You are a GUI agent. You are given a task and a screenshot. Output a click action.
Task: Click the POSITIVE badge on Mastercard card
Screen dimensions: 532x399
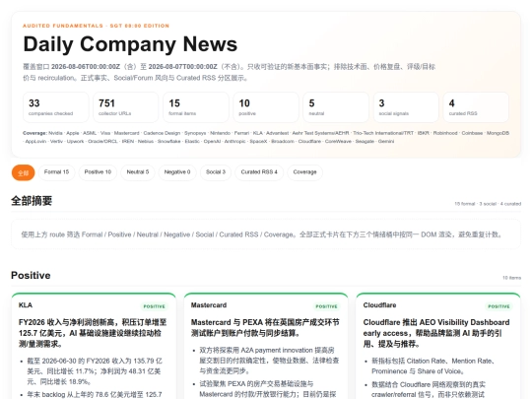point(326,306)
